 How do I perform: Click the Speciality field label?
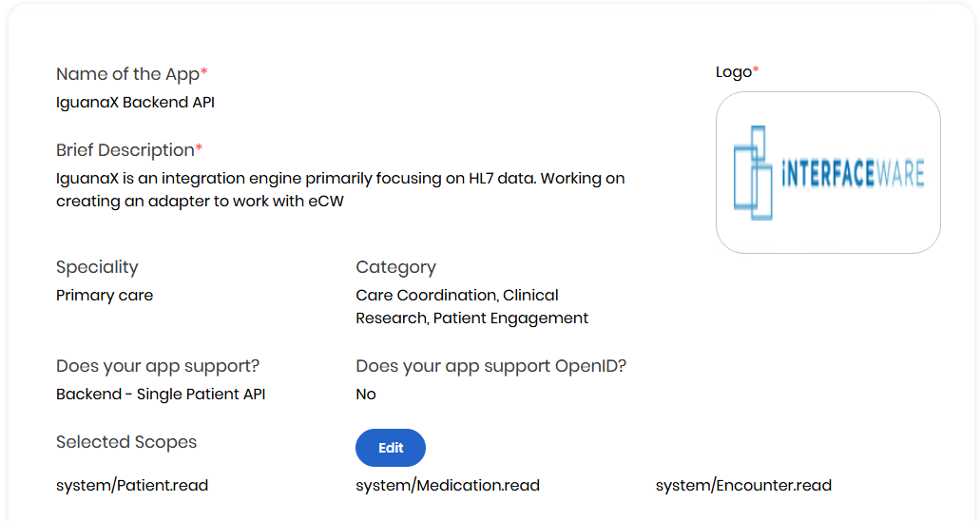tap(97, 267)
